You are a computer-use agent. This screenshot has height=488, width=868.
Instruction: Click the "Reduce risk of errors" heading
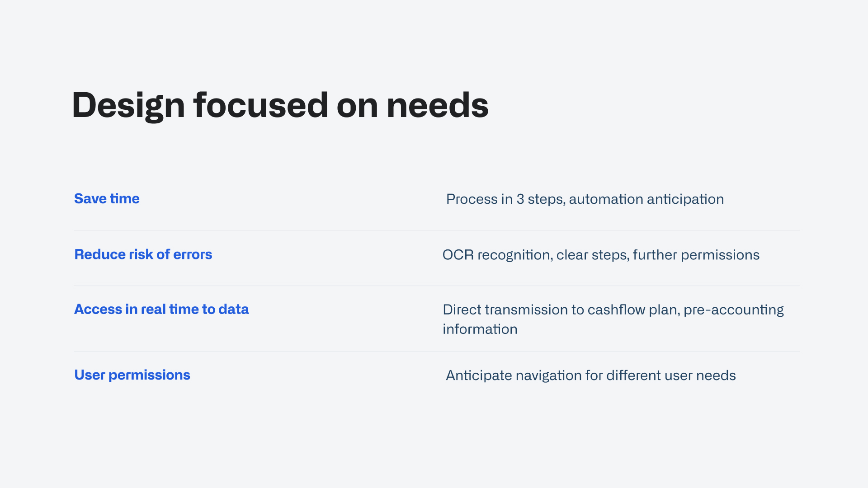pos(143,254)
